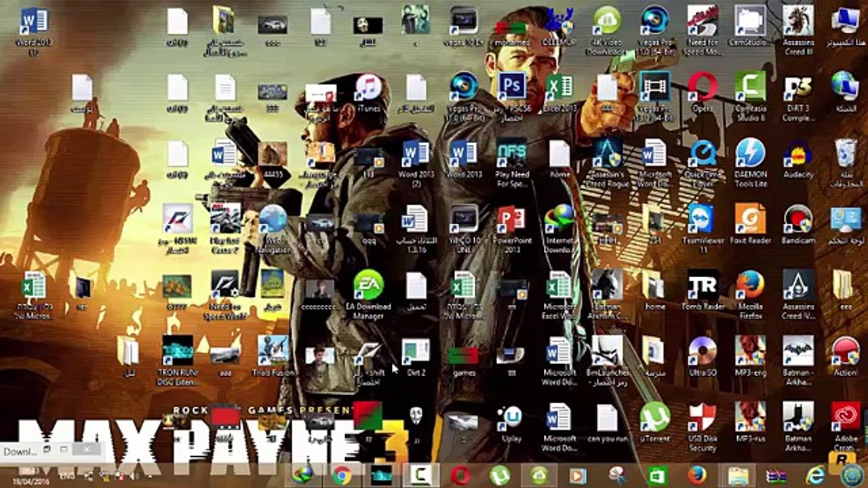Open Assassins Creed III shortcut

click(x=798, y=31)
